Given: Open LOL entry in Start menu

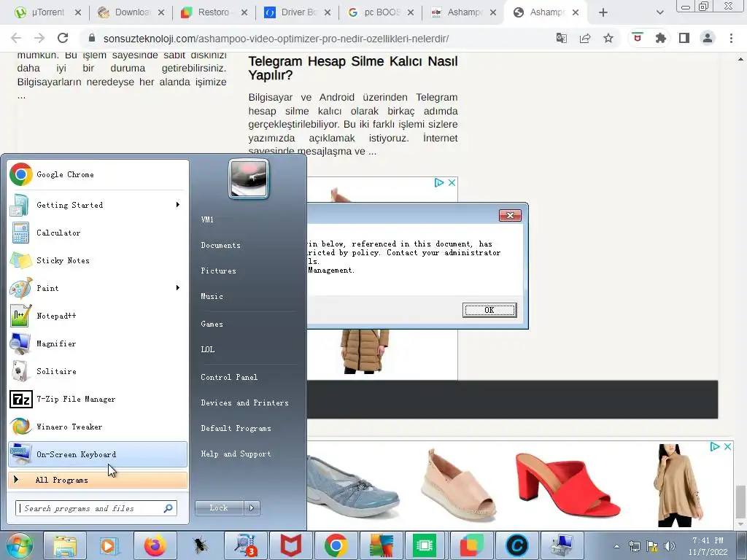Looking at the screenshot, I should 208,349.
